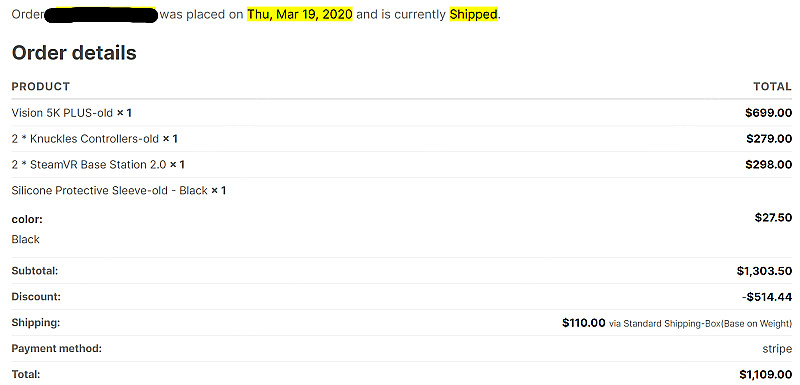
Task: Click the Vision 5K PLUS-old product name
Action: click(62, 113)
